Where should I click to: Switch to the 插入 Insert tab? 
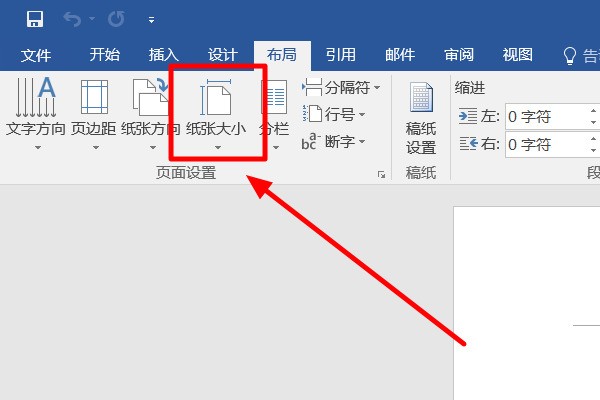pyautogui.click(x=162, y=55)
